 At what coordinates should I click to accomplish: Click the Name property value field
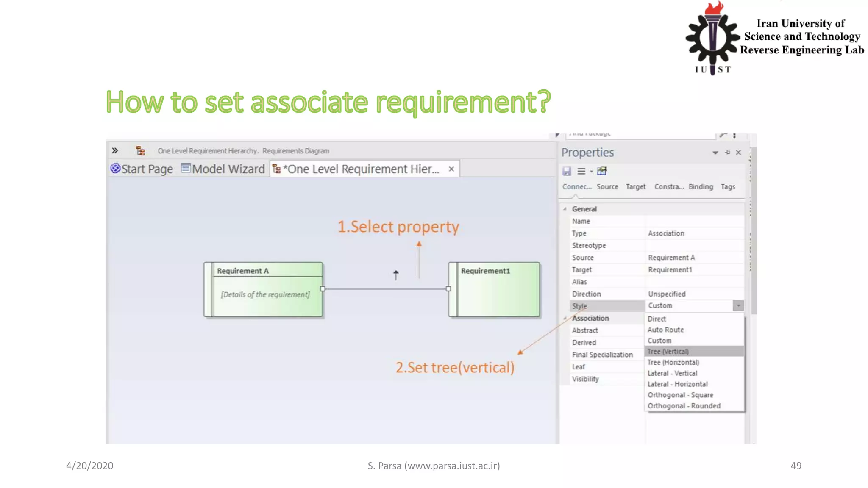(694, 221)
